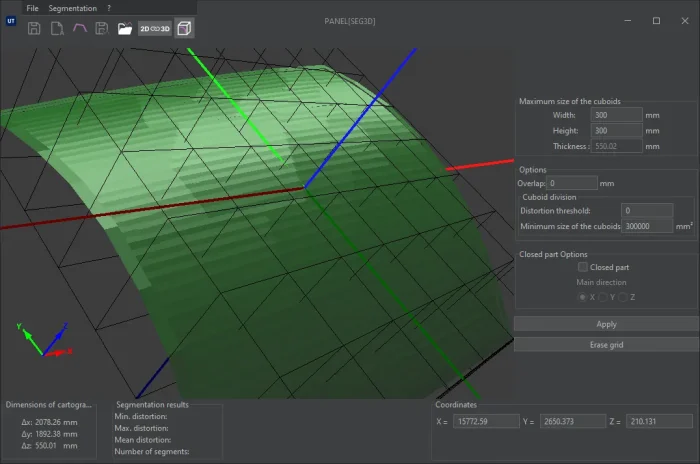This screenshot has height=464, width=700.
Task: Select the Z main direction radio button
Action: [623, 297]
